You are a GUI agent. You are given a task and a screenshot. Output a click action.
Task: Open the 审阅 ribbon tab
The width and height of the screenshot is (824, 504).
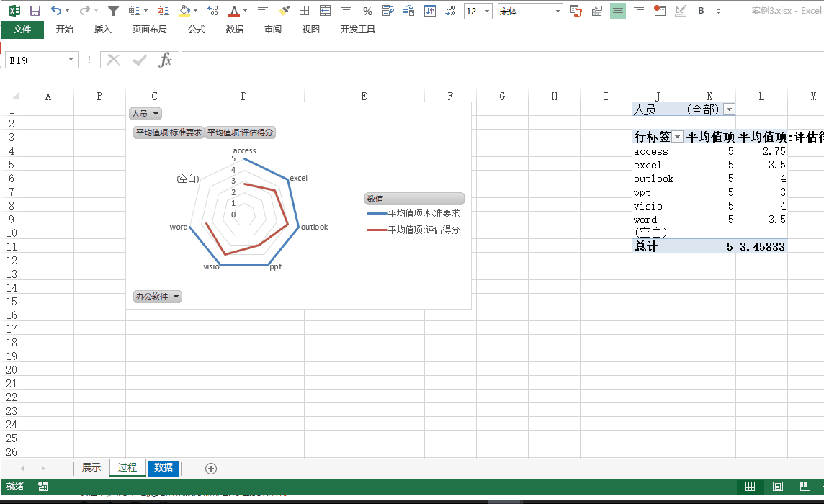point(273,30)
